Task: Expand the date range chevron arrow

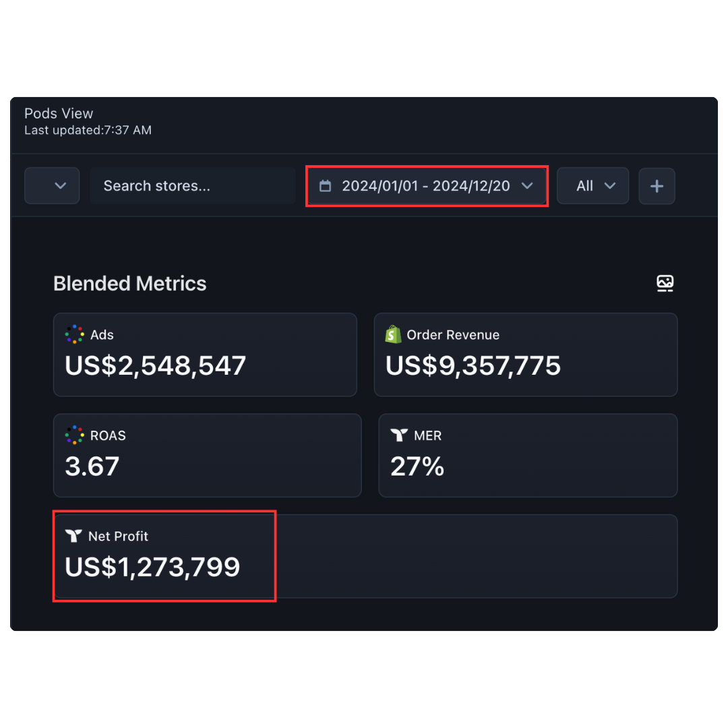Action: (527, 186)
